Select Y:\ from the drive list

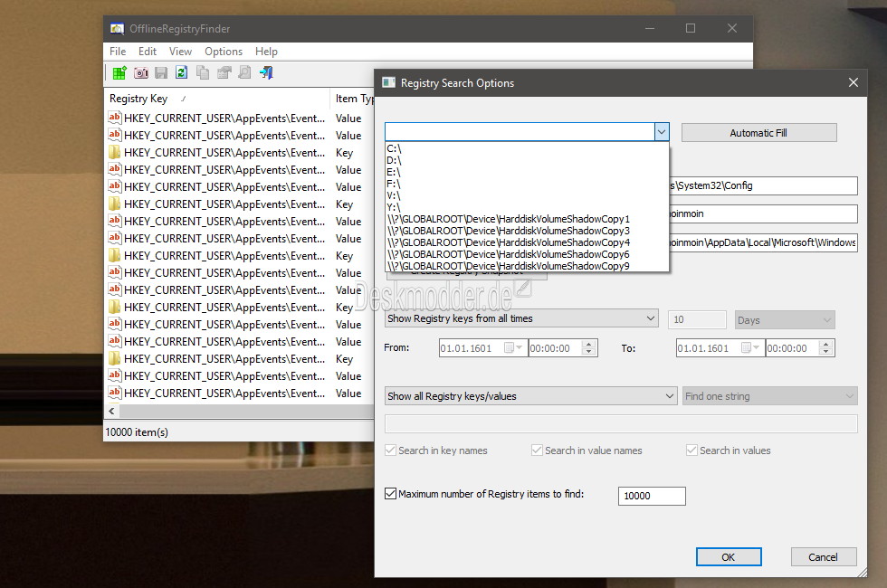click(527, 207)
